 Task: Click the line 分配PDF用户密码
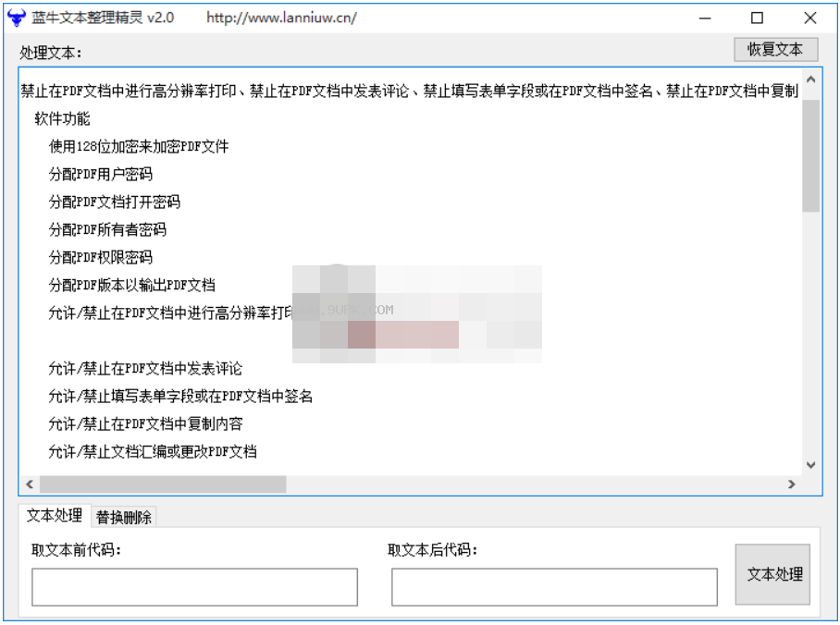100,174
